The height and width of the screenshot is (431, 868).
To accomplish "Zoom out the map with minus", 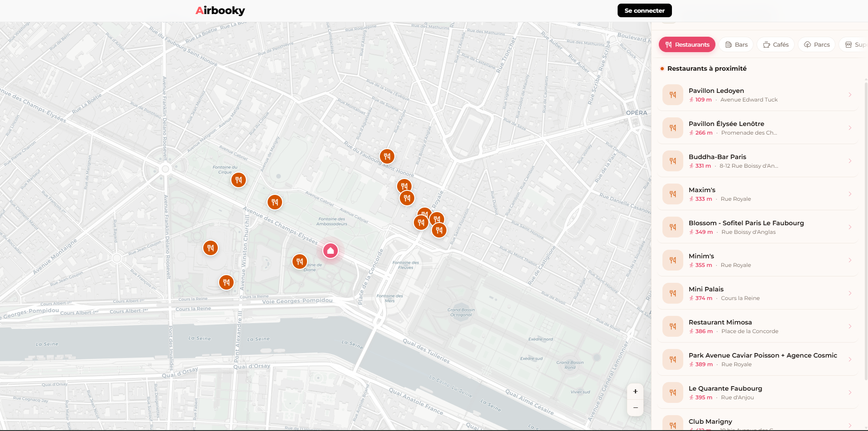I will [635, 407].
